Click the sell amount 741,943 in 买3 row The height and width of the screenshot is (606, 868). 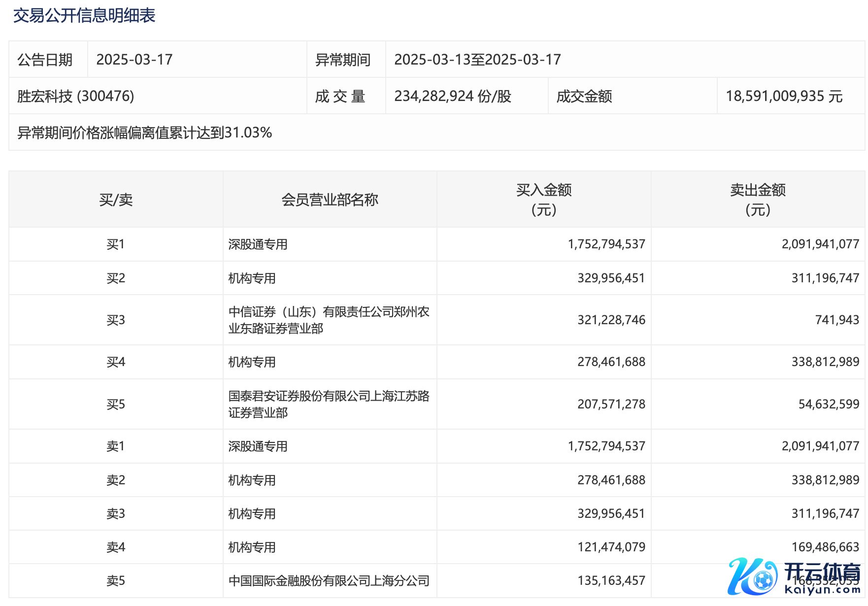[837, 320]
